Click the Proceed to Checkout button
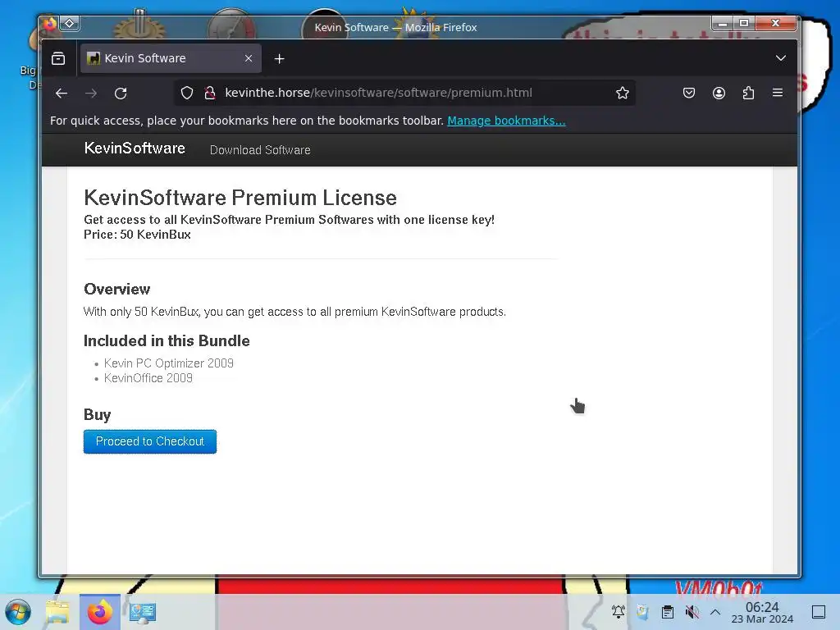This screenshot has height=630, width=840. [150, 441]
